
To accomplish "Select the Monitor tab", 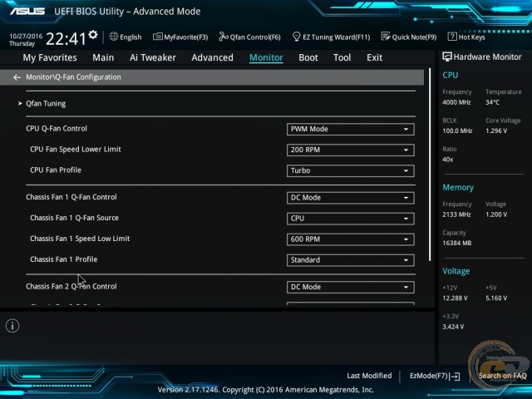I will [x=266, y=57].
